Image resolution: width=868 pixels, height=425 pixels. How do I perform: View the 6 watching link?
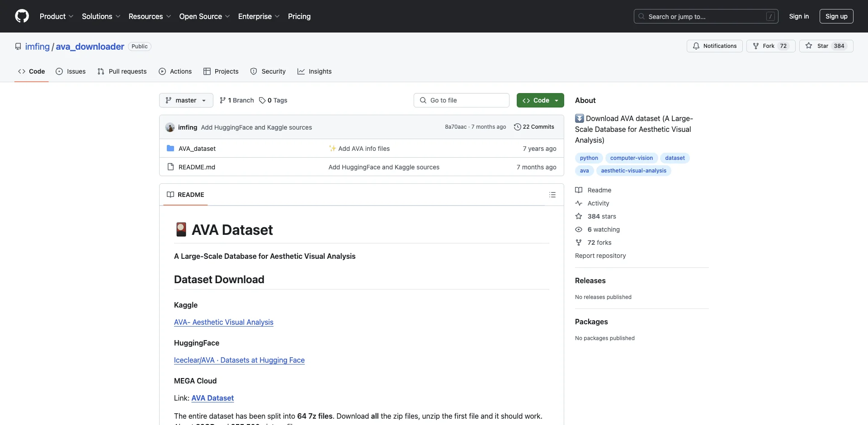pos(598,229)
